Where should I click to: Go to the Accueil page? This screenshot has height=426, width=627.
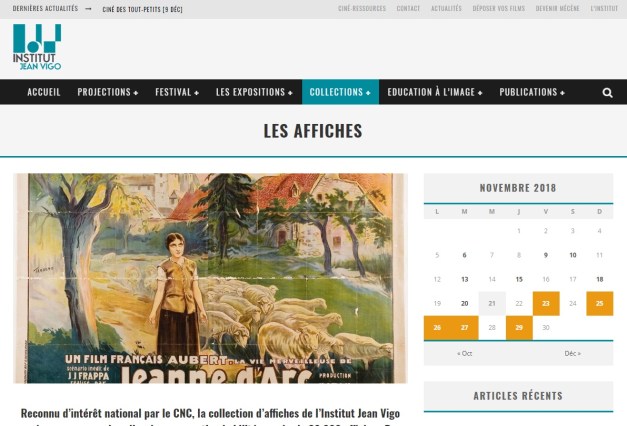click(44, 92)
